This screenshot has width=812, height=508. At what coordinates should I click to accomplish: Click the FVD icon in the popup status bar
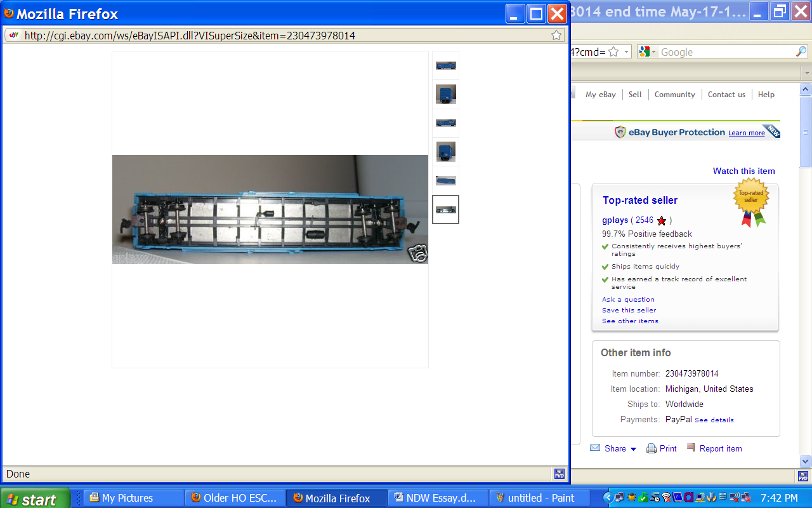click(x=559, y=474)
